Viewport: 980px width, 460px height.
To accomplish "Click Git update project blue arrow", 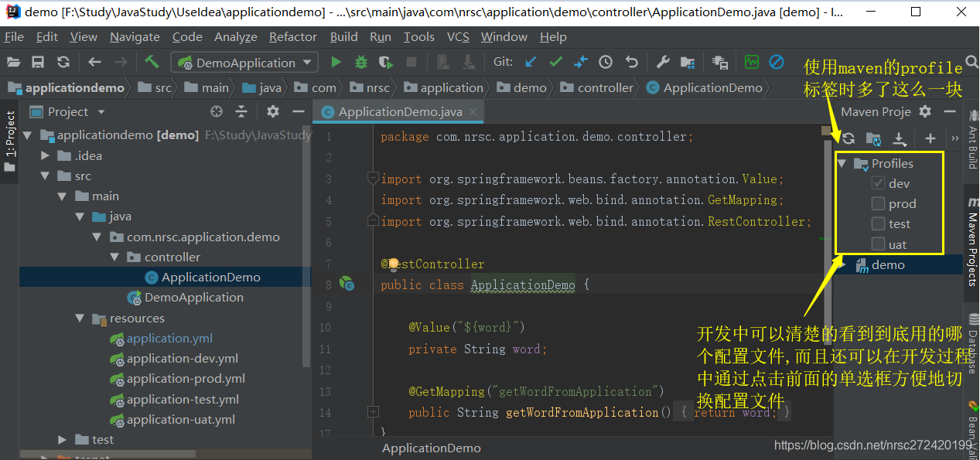I will 531,63.
